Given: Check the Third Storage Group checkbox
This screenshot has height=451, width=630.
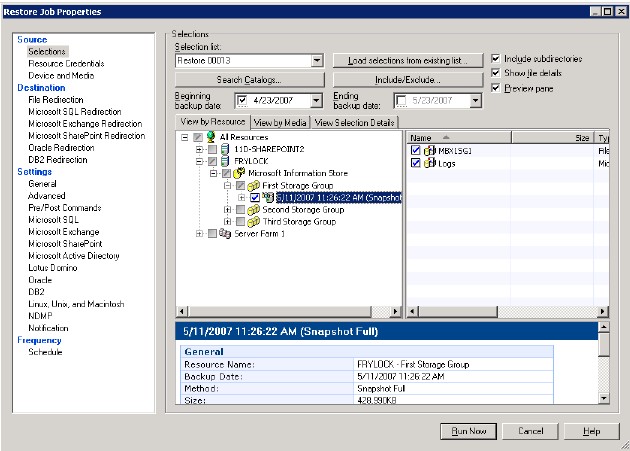Looking at the screenshot, I should click(240, 222).
